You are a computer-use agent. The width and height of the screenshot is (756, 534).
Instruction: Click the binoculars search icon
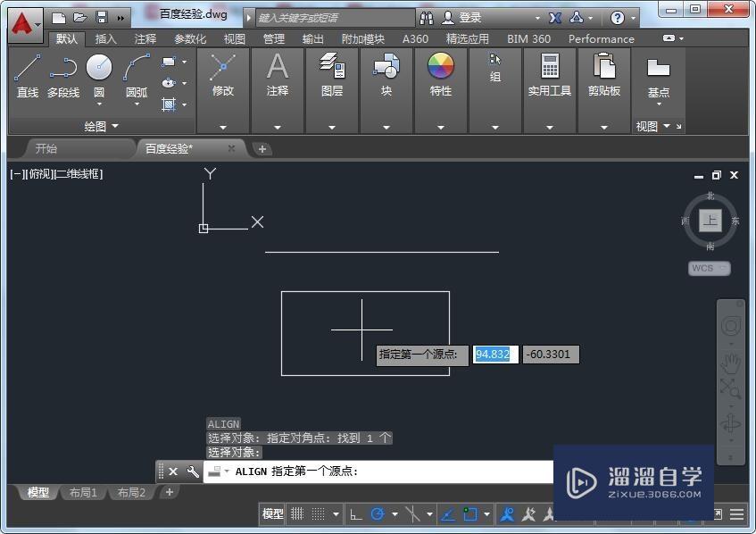tap(427, 18)
